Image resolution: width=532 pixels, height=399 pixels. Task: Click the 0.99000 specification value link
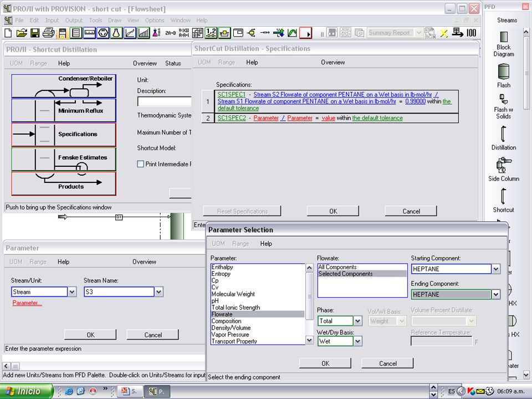click(x=415, y=101)
